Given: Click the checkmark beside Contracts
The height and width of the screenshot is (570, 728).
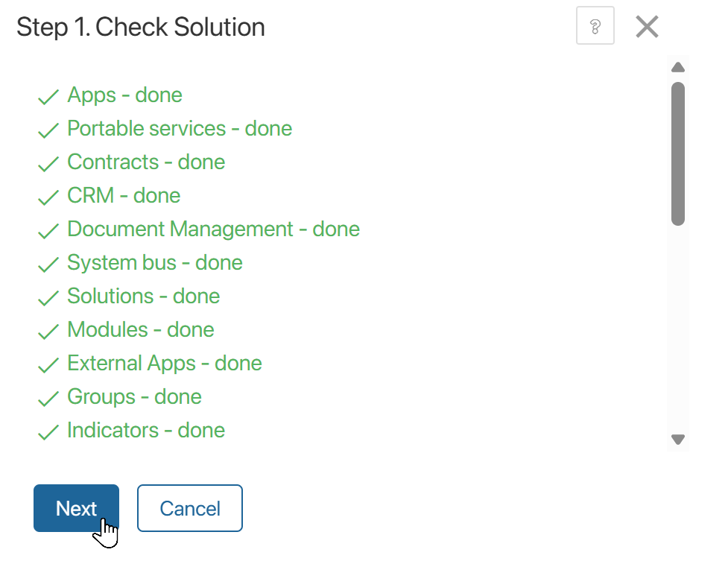Looking at the screenshot, I should pos(48,163).
